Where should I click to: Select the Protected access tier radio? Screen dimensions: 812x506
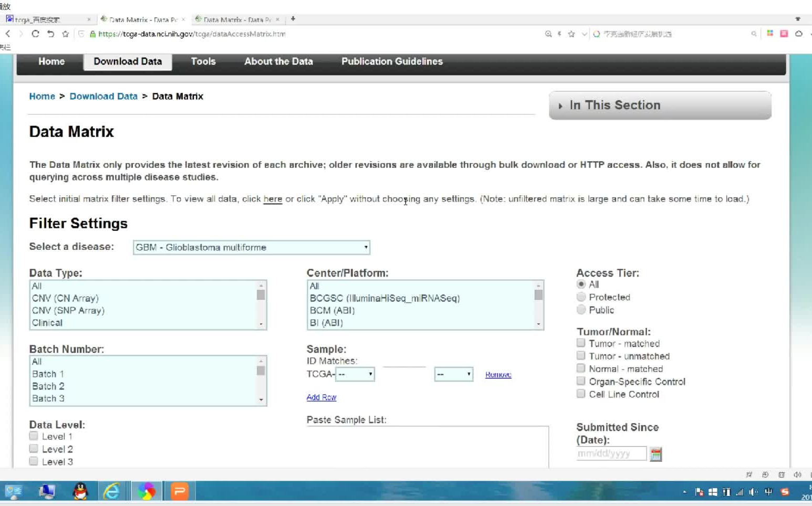click(x=581, y=297)
